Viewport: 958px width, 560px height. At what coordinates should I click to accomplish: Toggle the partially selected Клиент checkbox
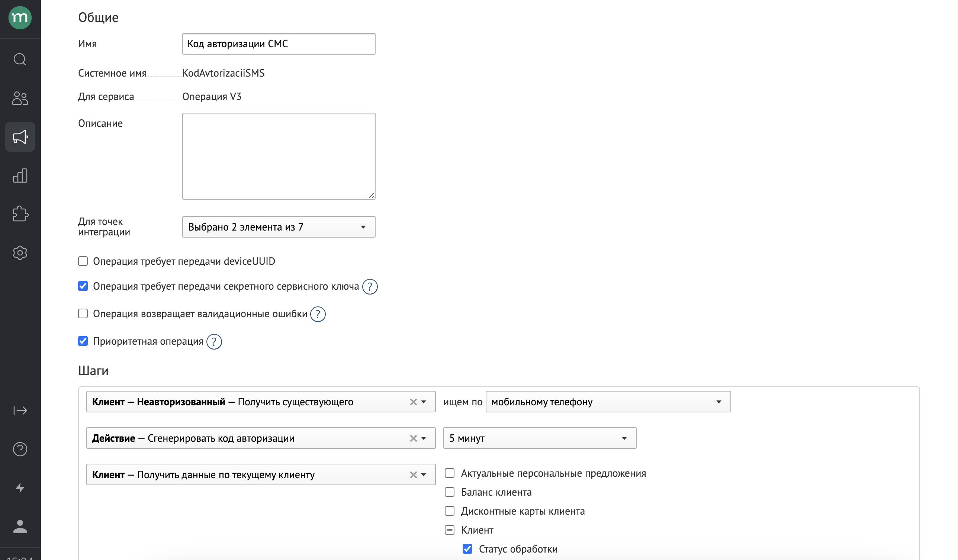449,530
